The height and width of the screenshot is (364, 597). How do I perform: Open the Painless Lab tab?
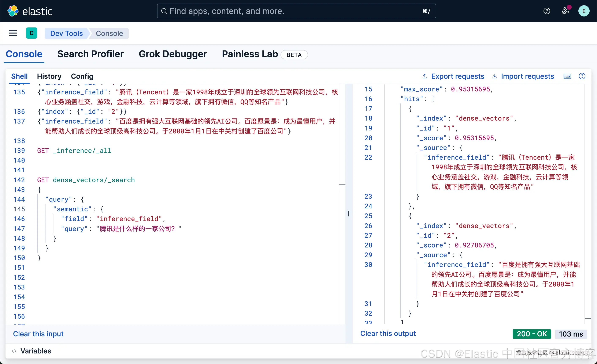[250, 54]
